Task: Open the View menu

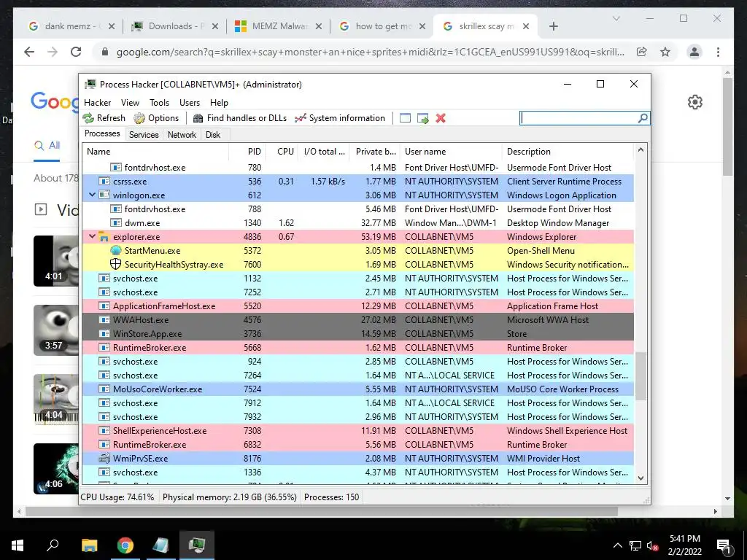Action: coord(130,103)
